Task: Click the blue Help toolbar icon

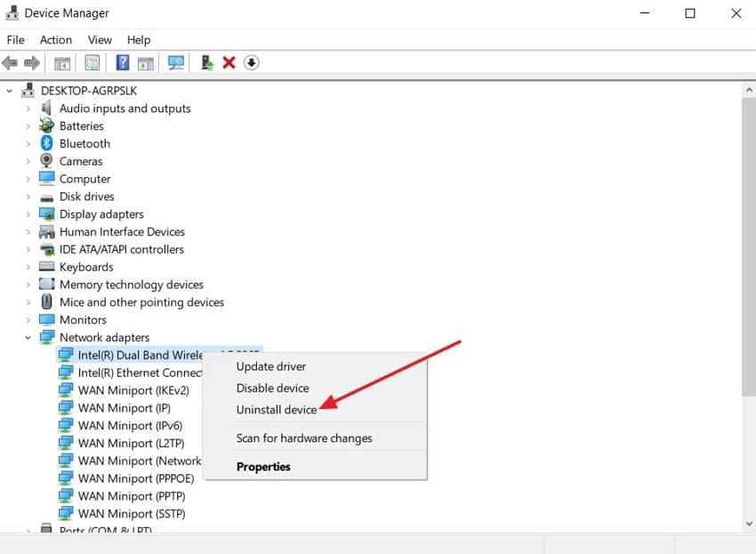Action: click(x=123, y=62)
